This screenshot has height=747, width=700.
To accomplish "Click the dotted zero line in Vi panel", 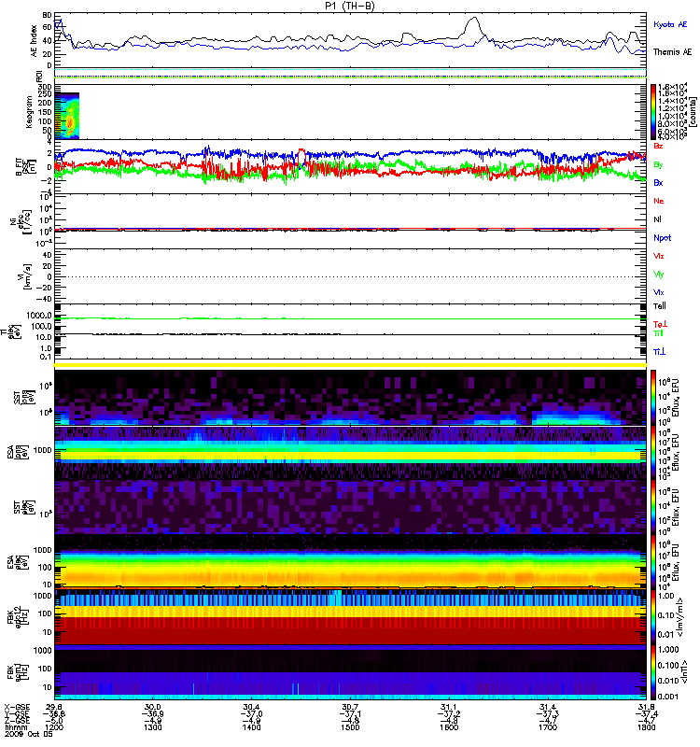I will [351, 276].
